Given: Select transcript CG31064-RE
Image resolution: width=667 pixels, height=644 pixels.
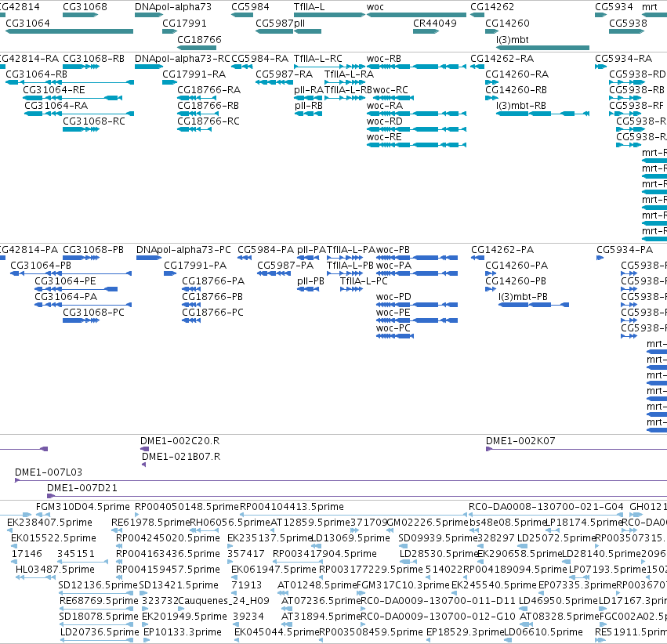Looking at the screenshot, I should pyautogui.click(x=73, y=98).
